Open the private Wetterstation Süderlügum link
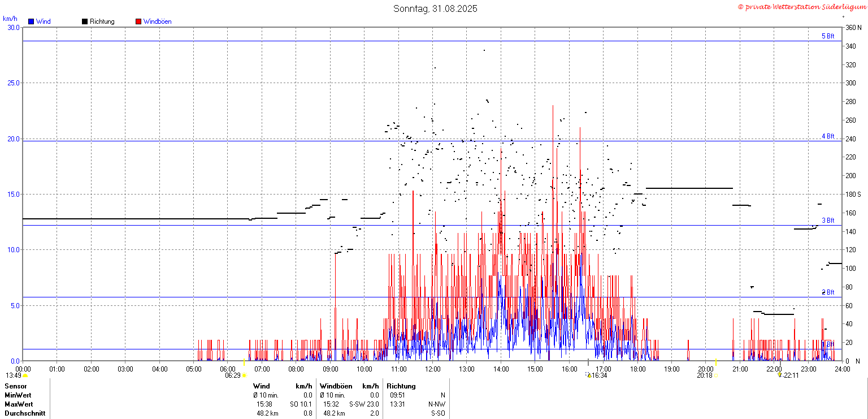Viewport: 868px width, 419px height. (801, 7)
